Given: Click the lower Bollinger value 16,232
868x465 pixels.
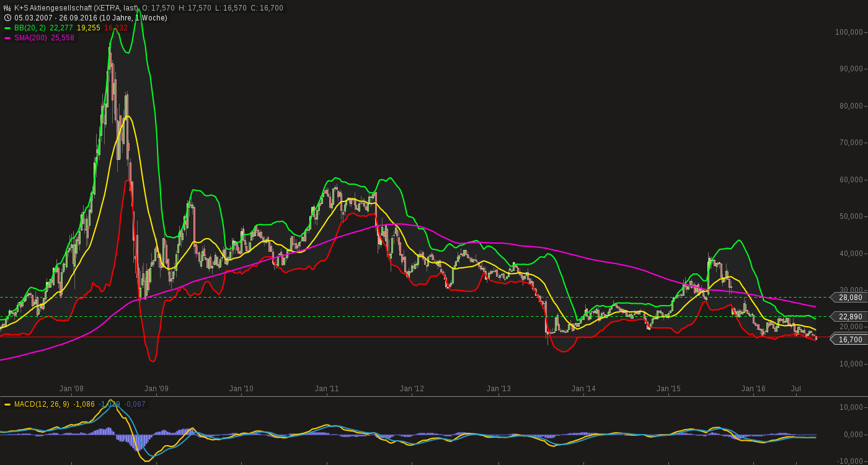Looking at the screenshot, I should [116, 28].
